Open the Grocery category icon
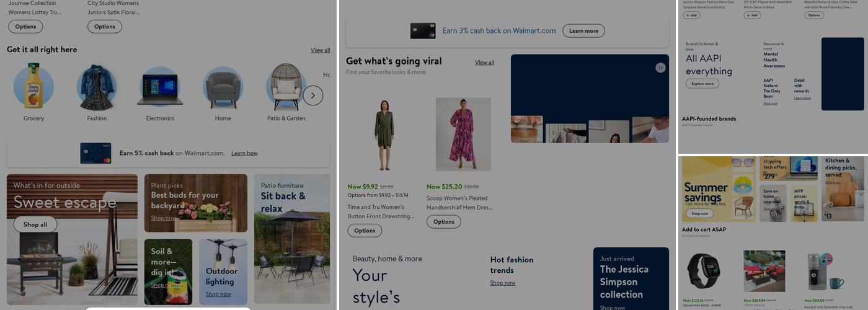 33,86
